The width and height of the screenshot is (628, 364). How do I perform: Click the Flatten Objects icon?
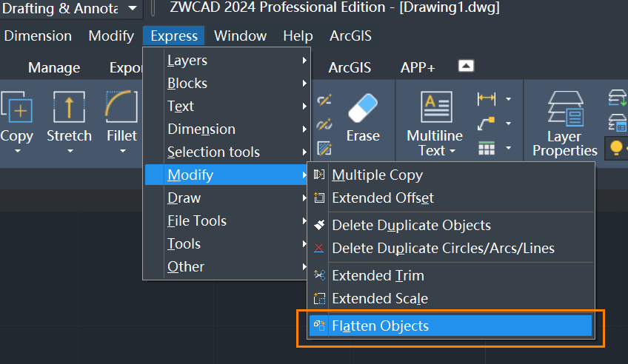(x=318, y=326)
